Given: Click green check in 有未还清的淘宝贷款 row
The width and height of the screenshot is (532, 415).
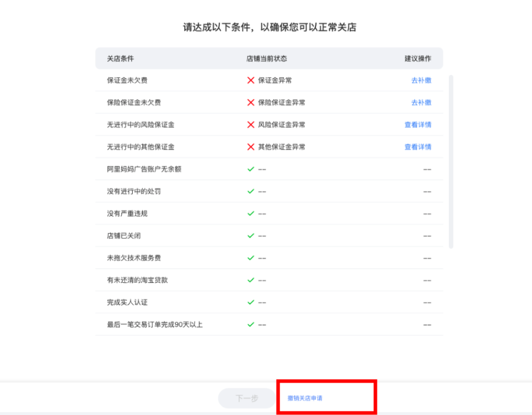Looking at the screenshot, I should coord(251,280).
